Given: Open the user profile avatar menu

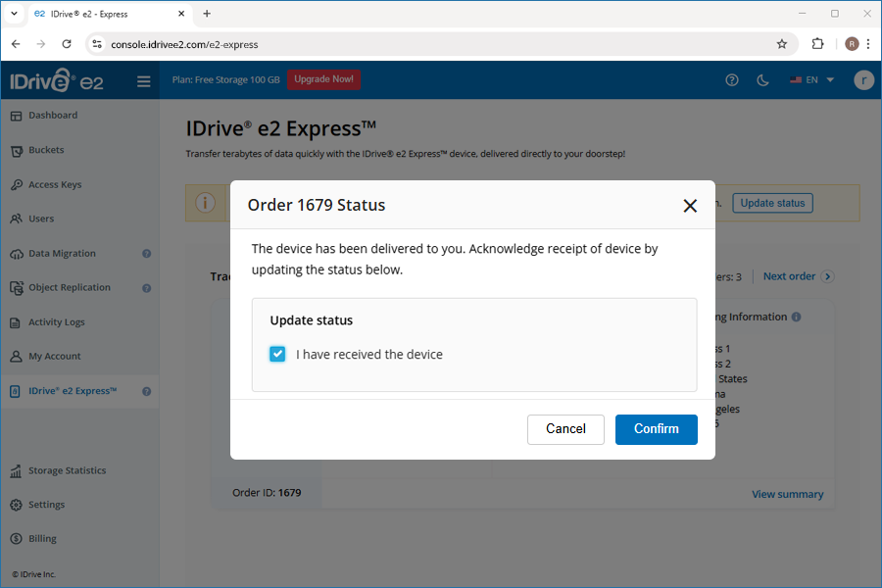Looking at the screenshot, I should point(863,80).
